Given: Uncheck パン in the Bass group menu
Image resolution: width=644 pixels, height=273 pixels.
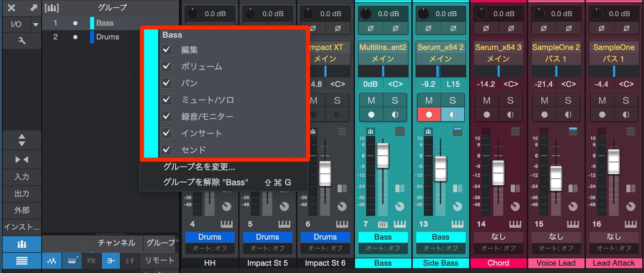Looking at the screenshot, I should click(x=167, y=83).
